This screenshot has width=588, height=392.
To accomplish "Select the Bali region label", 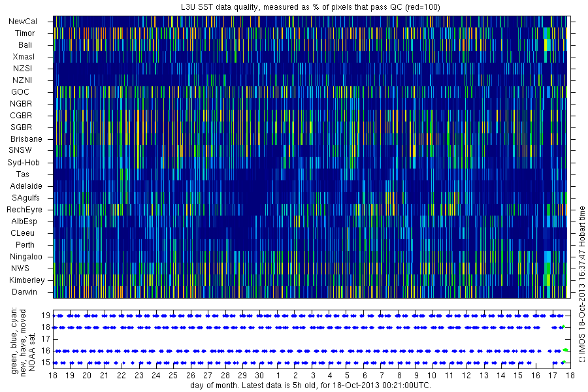I will [25, 44].
